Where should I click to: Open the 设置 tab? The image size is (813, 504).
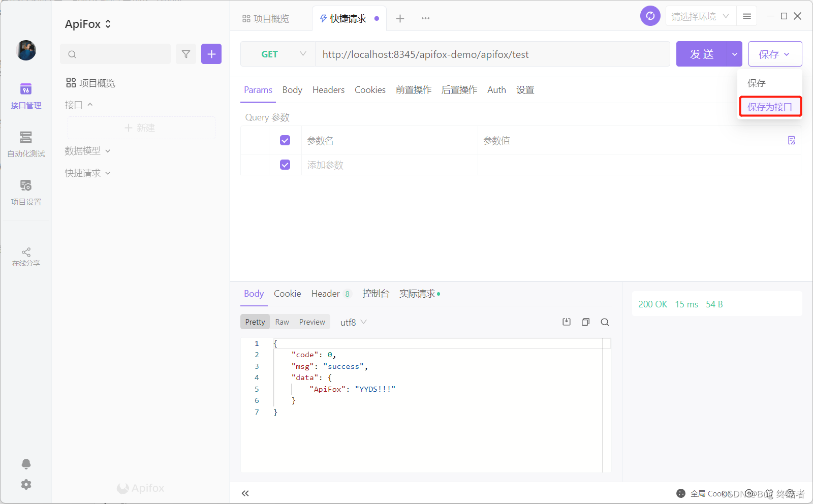(525, 90)
